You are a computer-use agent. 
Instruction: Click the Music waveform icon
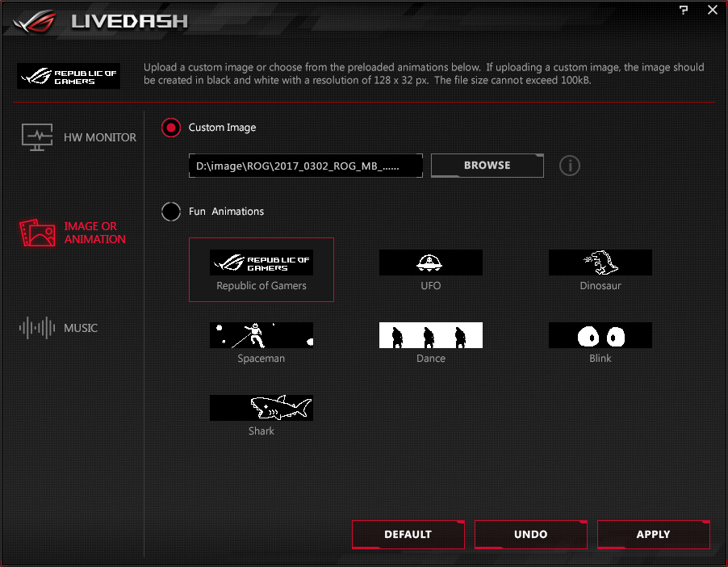(x=37, y=328)
